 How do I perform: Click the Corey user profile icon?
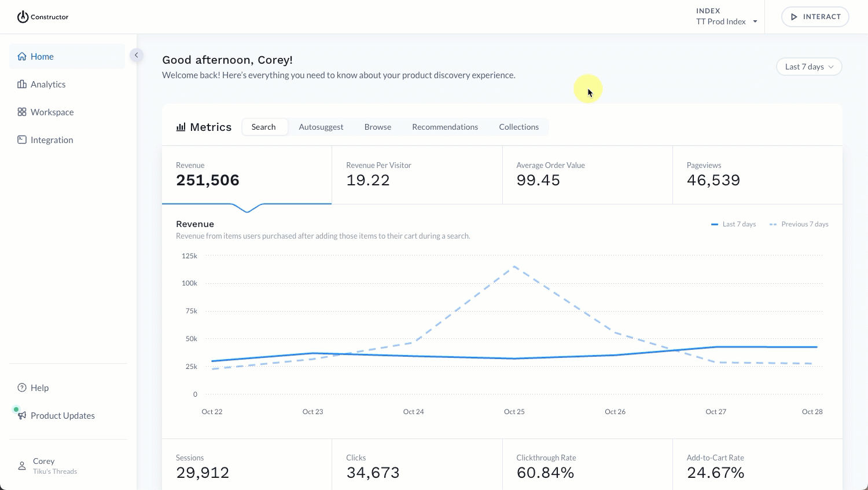click(x=22, y=466)
